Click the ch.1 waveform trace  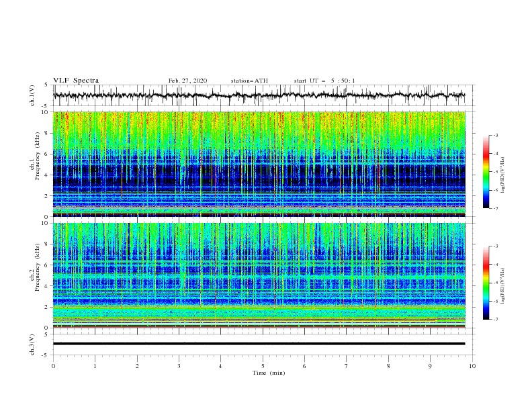[259, 95]
